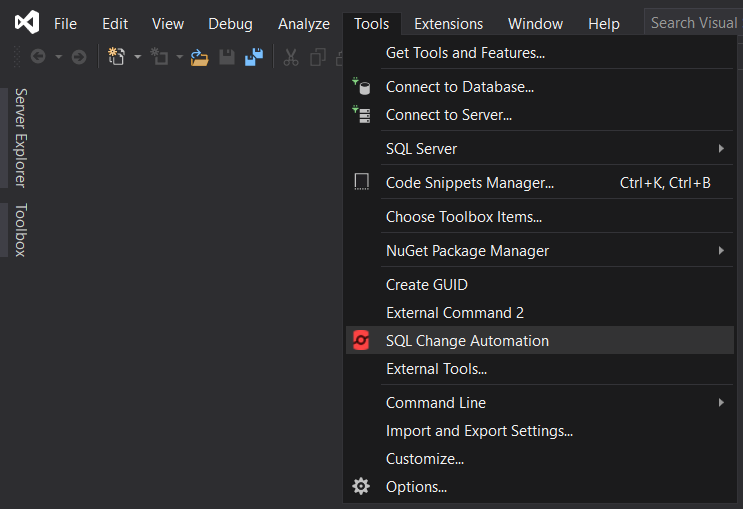Click the New Project toolbar icon

117,57
